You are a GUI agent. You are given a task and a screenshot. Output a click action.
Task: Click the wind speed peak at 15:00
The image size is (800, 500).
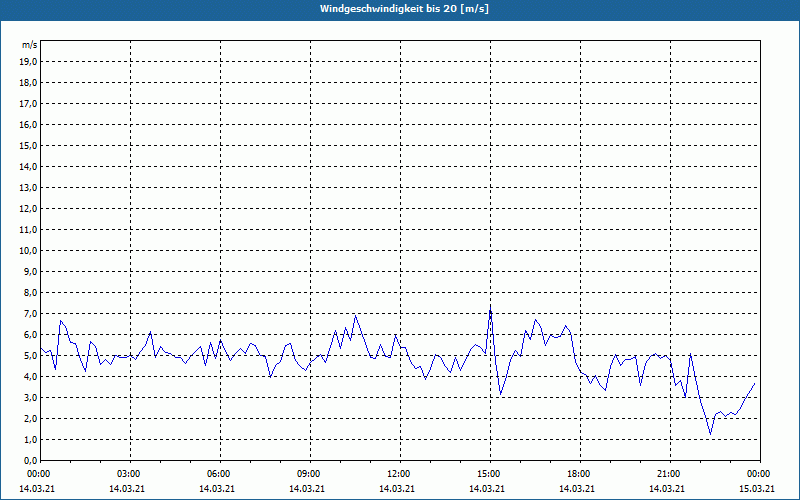click(x=490, y=308)
